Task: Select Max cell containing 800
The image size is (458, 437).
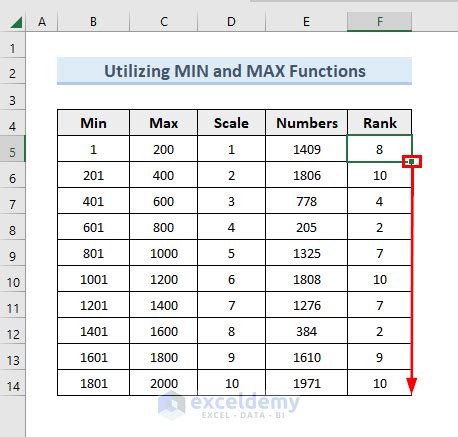Action: [164, 227]
